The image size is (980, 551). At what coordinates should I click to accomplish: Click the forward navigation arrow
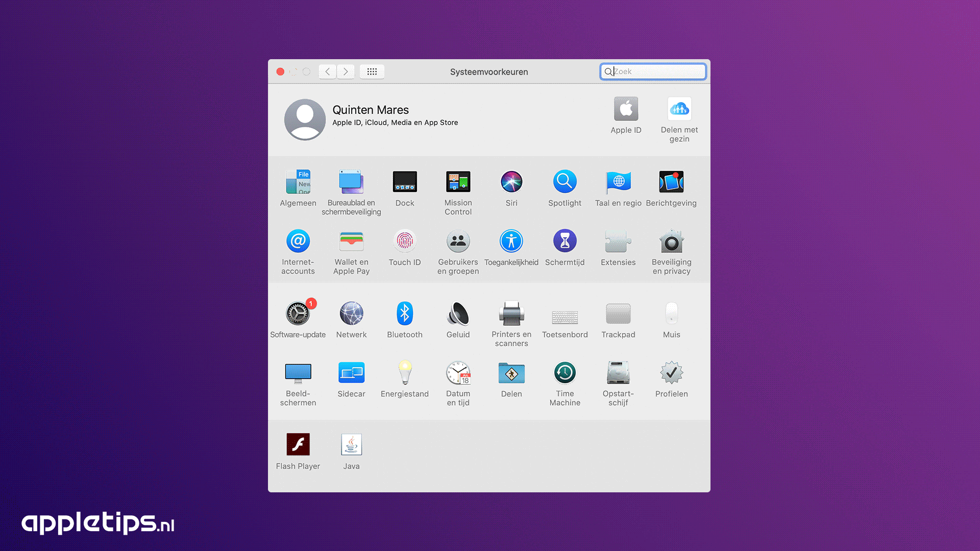coord(346,72)
